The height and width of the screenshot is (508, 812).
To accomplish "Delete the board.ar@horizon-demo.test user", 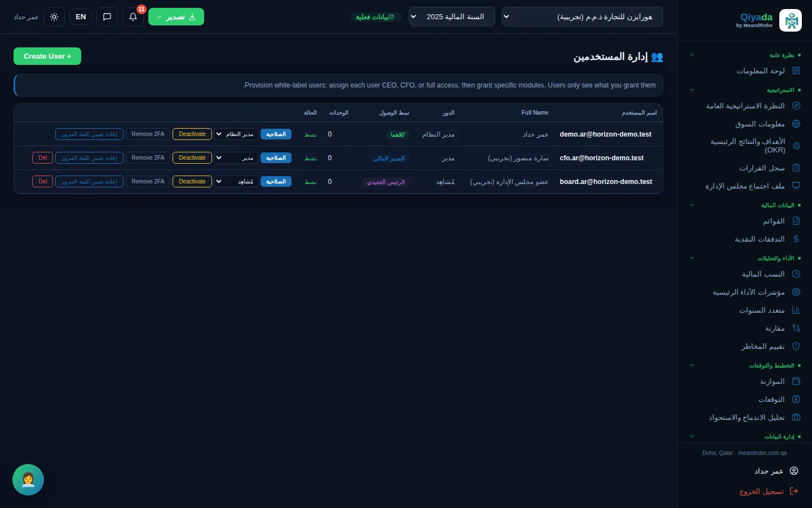I will coord(43,182).
